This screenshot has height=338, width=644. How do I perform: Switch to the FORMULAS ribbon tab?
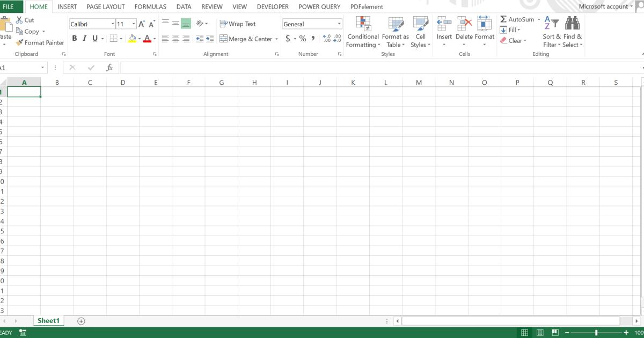click(150, 6)
